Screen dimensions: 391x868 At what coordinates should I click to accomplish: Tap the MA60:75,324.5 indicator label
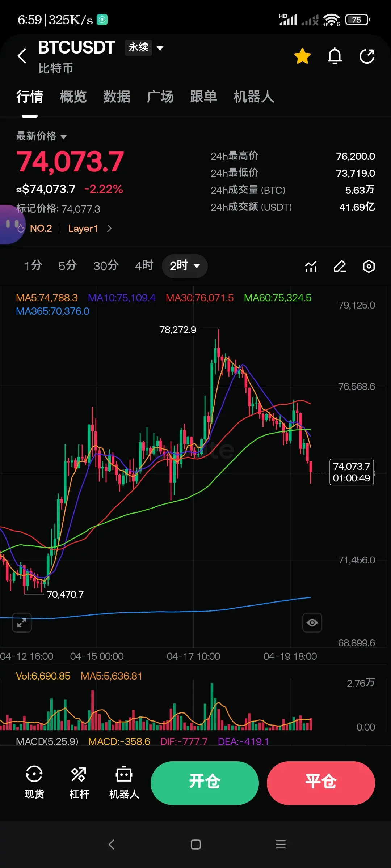(278, 298)
